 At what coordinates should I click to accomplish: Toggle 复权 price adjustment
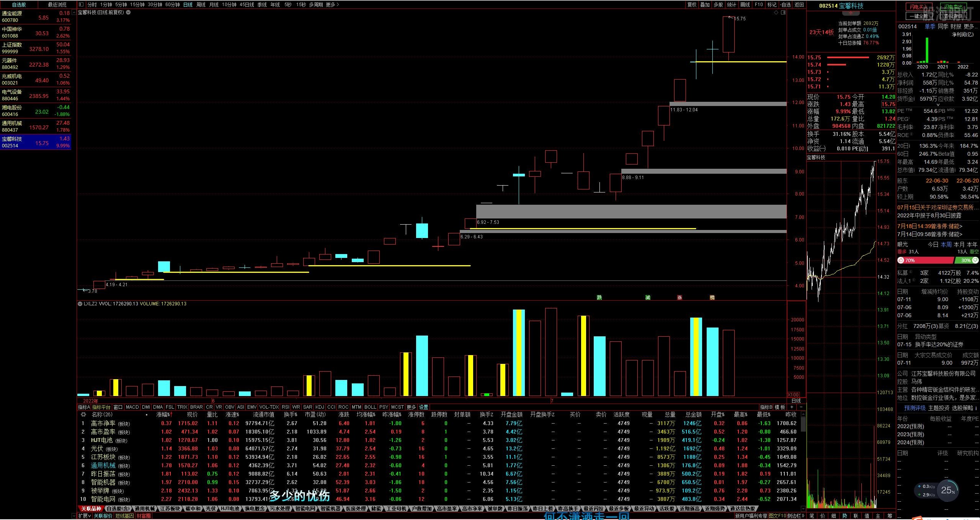tap(692, 5)
